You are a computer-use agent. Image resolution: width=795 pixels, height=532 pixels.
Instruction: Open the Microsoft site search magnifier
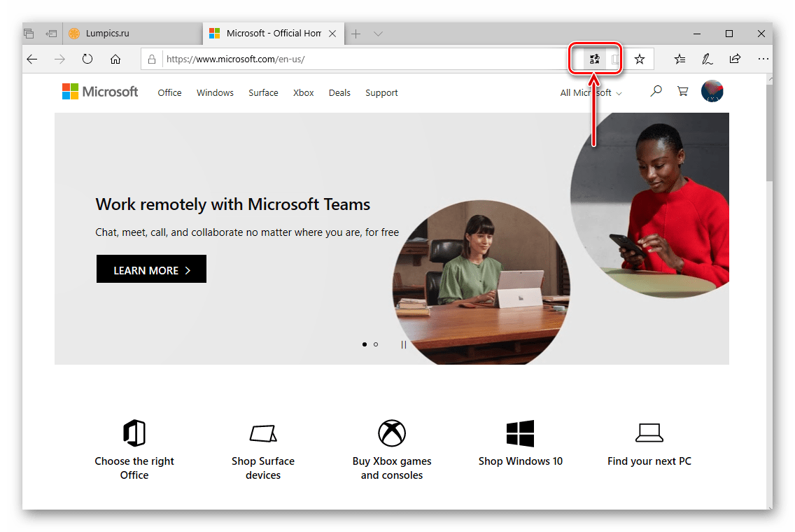[656, 91]
